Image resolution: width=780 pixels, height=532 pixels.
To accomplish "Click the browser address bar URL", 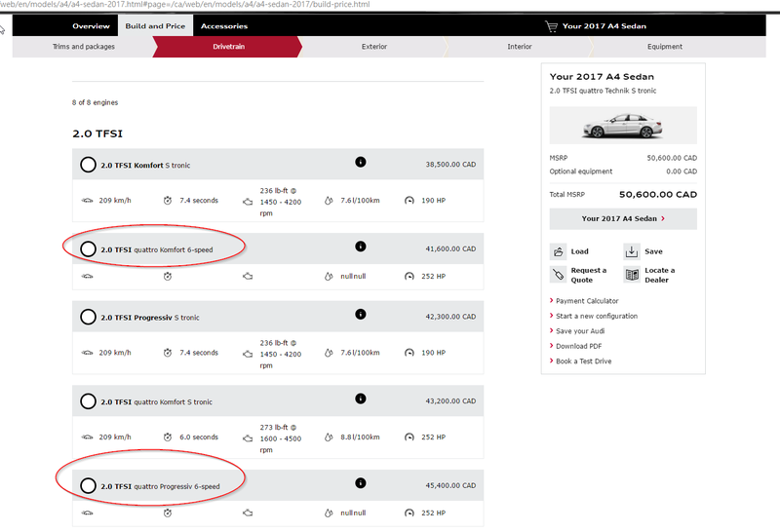I will tap(185, 4).
